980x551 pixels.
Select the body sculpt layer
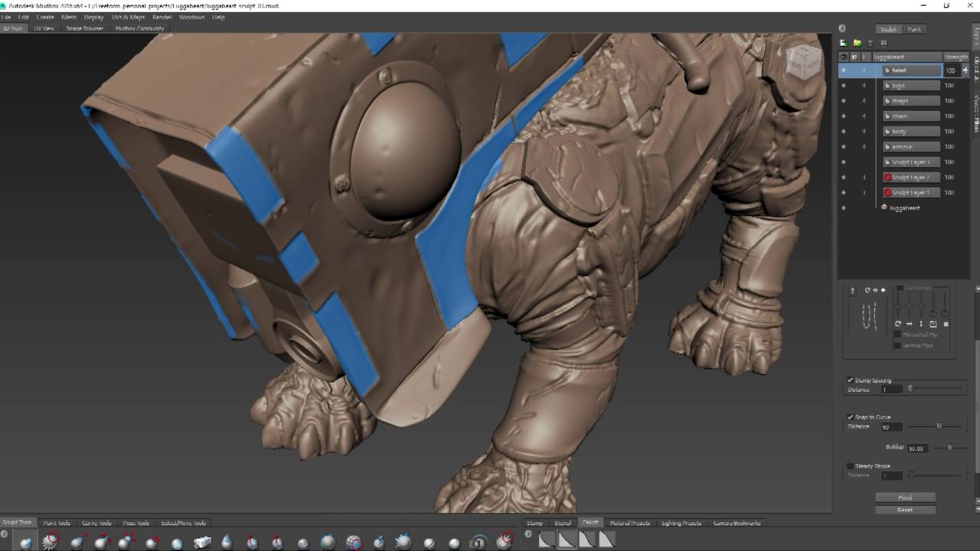point(911,132)
